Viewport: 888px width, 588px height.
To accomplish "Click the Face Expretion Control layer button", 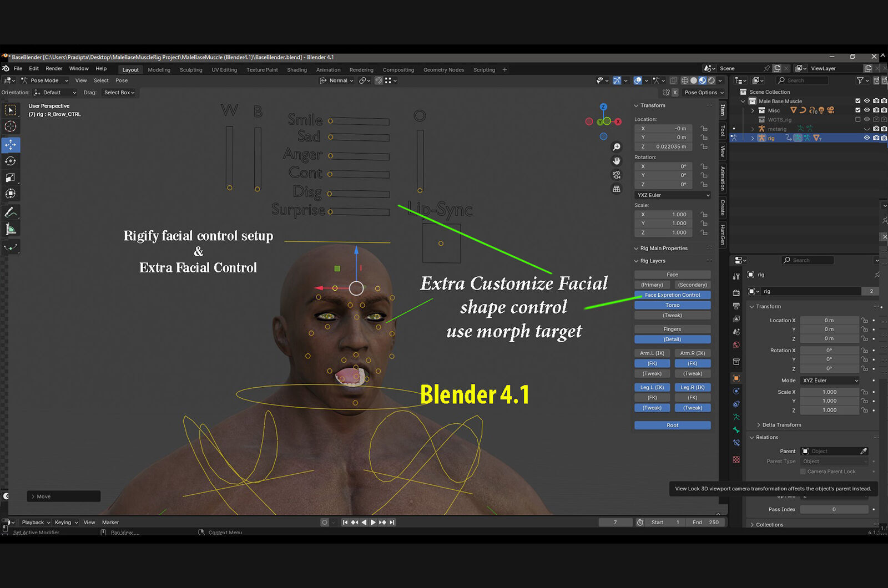I will tap(673, 295).
